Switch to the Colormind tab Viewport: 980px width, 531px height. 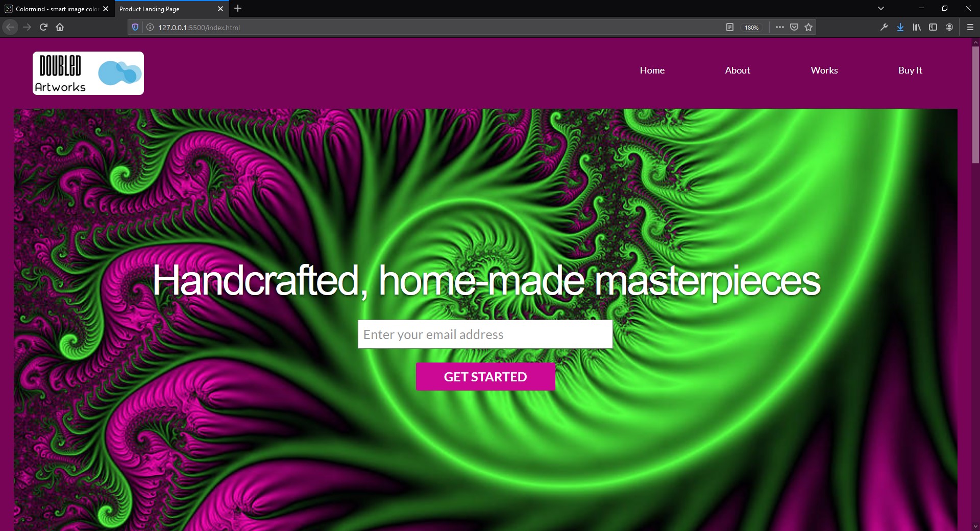click(56, 9)
